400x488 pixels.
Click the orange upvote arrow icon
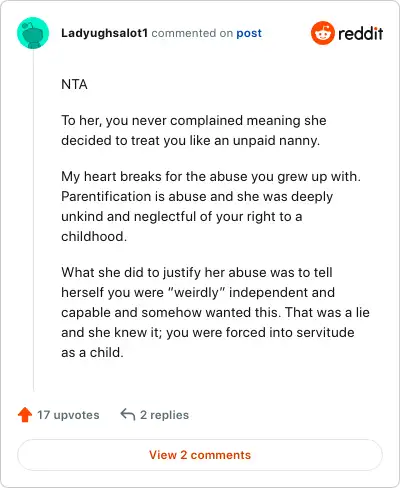pos(25,415)
